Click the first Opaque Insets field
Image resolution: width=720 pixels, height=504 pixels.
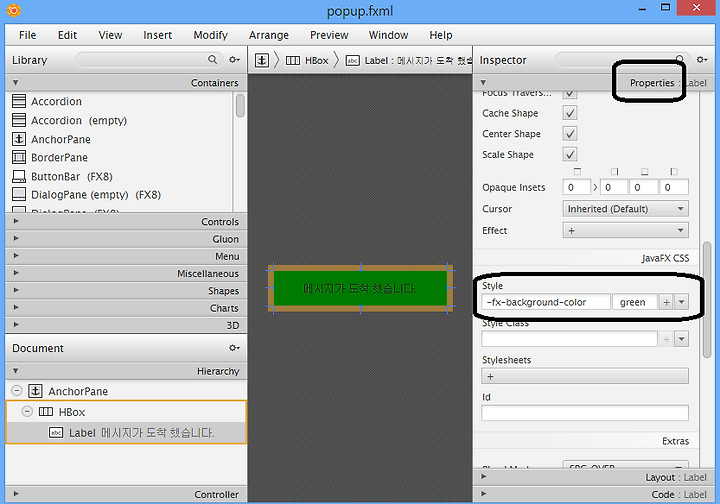tap(576, 187)
